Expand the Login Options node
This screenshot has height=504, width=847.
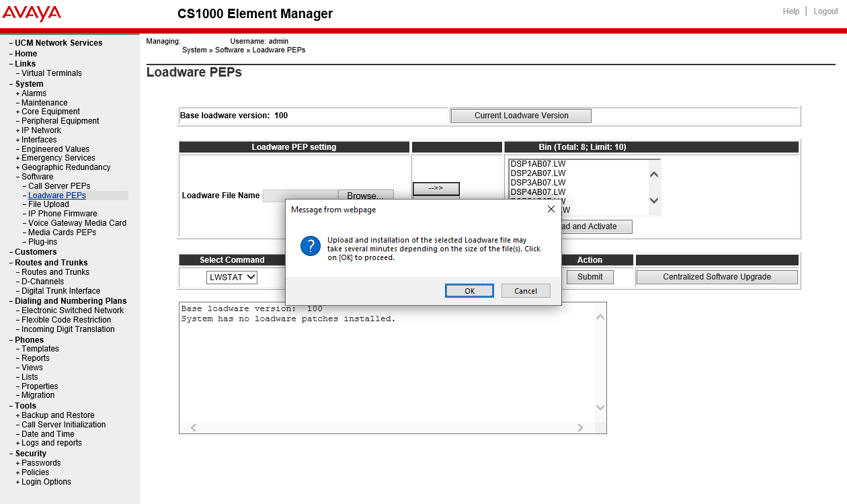click(18, 482)
